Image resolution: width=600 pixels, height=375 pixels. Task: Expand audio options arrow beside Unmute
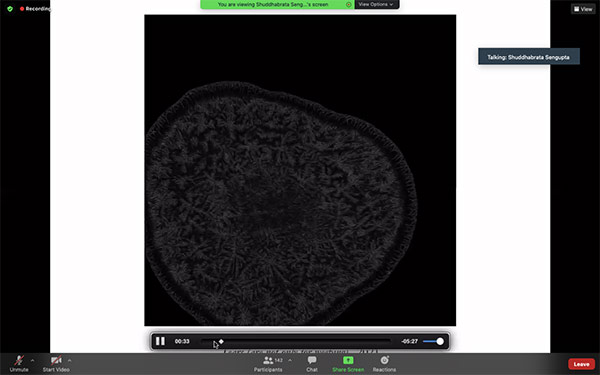[x=32, y=360]
